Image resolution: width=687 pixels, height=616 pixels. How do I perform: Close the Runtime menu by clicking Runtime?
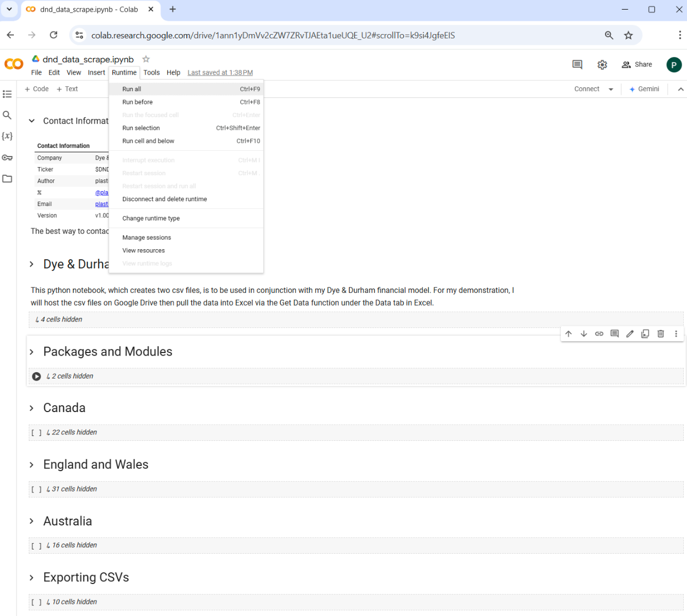point(124,73)
